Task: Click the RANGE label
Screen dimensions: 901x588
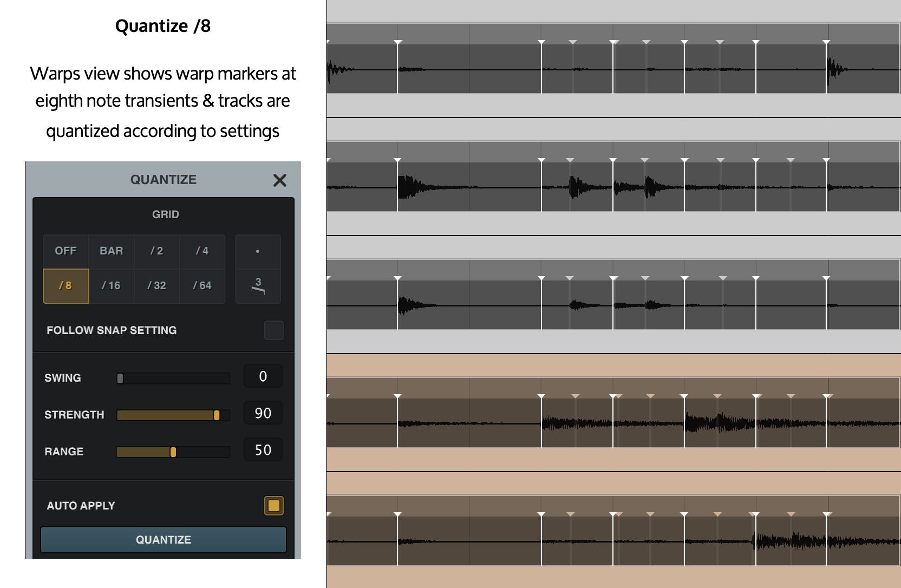Action: tap(64, 452)
